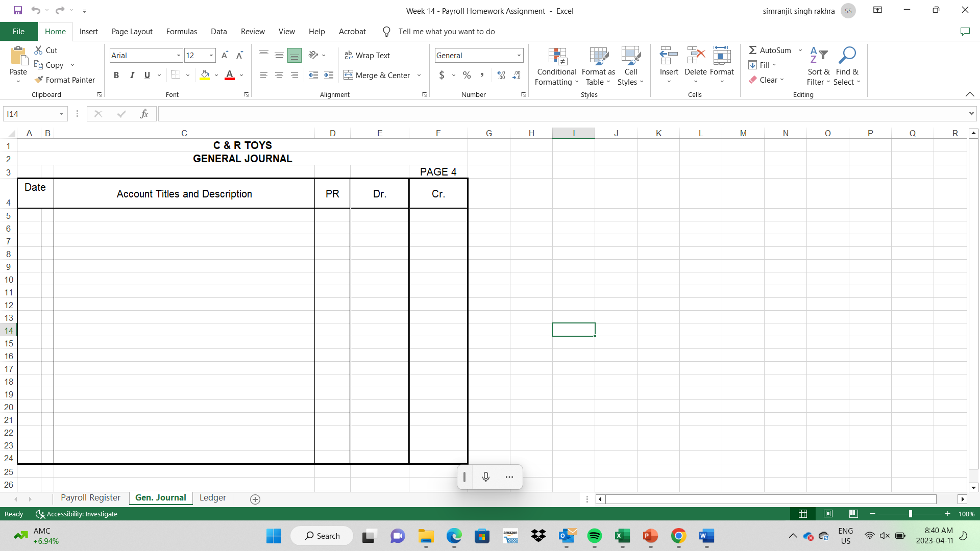Select Center alignment

pyautogui.click(x=279, y=75)
